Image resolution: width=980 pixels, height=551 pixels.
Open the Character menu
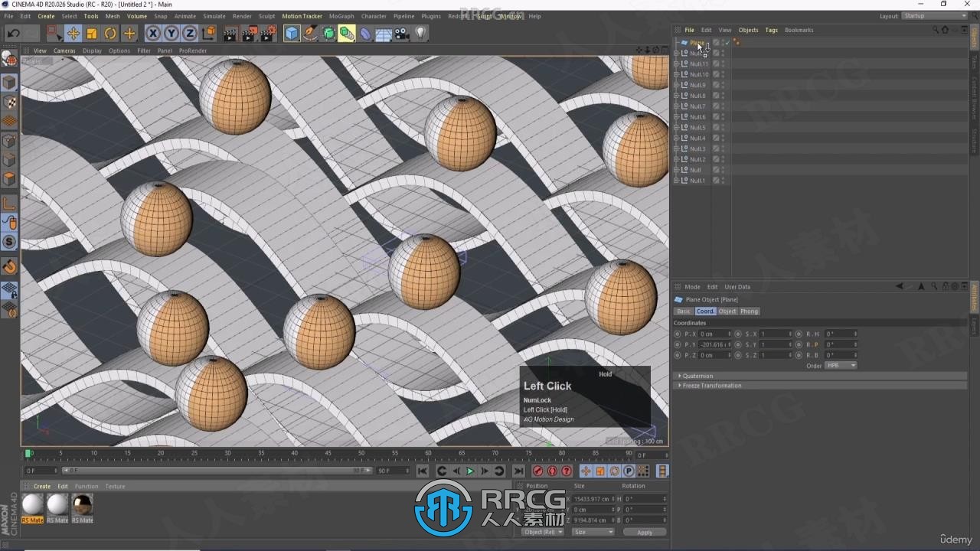tap(374, 16)
